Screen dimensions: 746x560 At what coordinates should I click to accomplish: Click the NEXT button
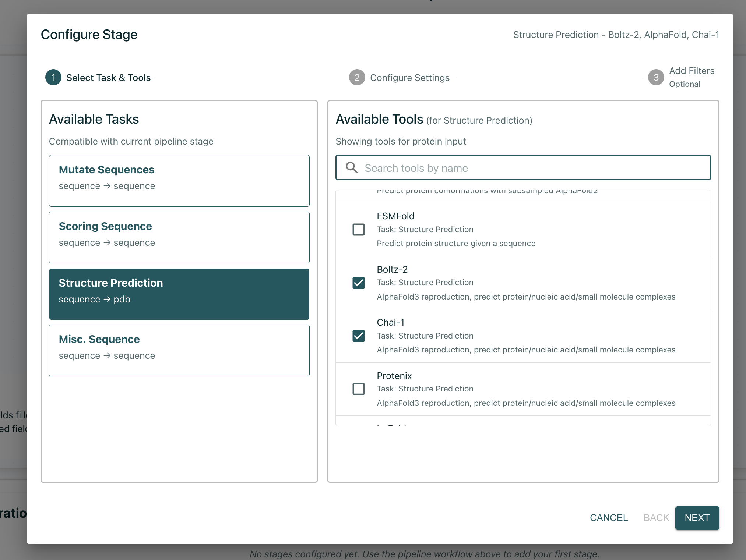click(x=697, y=518)
